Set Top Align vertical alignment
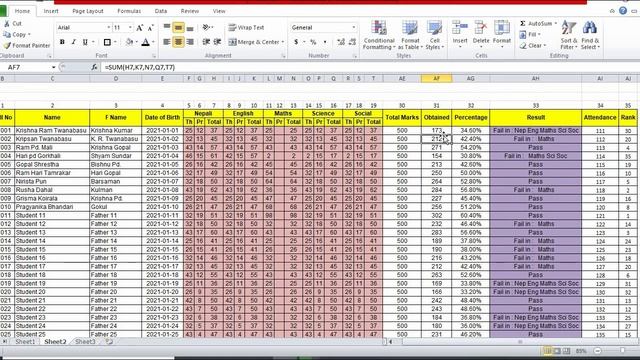Screen dimensions: 640x360 click(x=167, y=27)
